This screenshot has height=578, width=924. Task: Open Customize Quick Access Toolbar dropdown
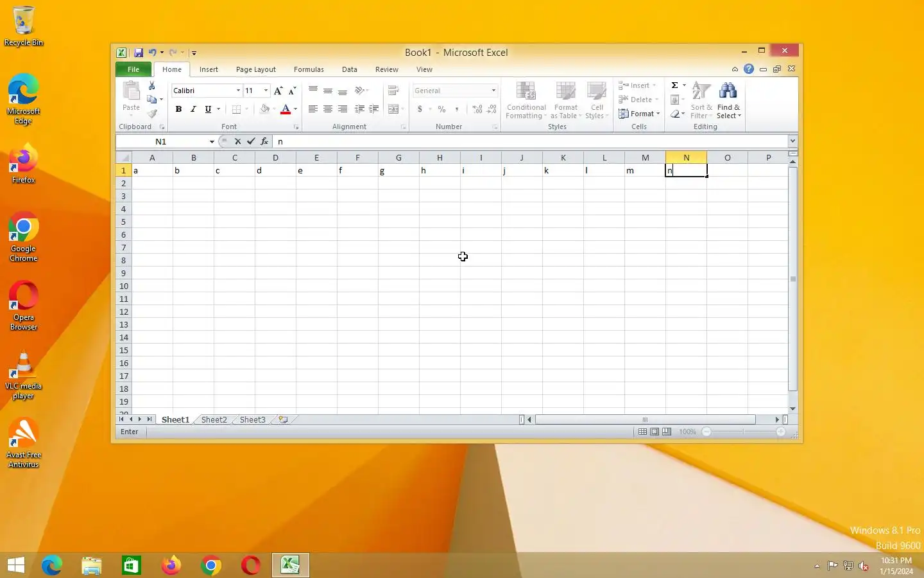pyautogui.click(x=194, y=53)
